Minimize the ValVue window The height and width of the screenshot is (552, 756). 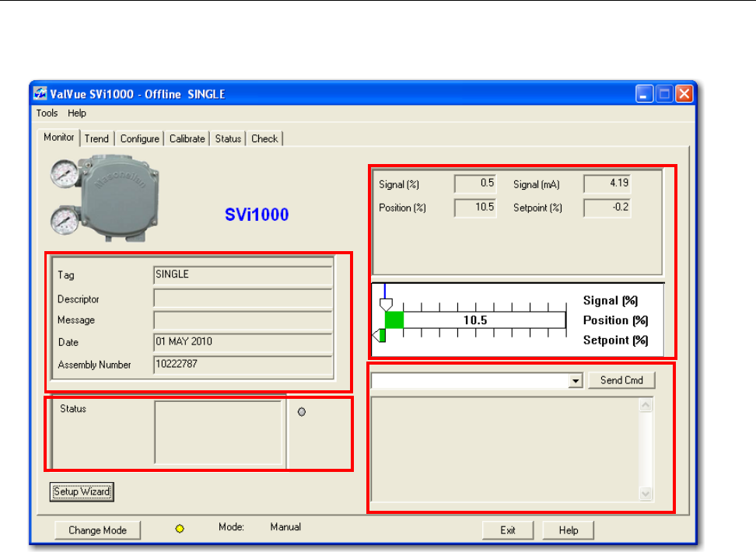tap(644, 93)
